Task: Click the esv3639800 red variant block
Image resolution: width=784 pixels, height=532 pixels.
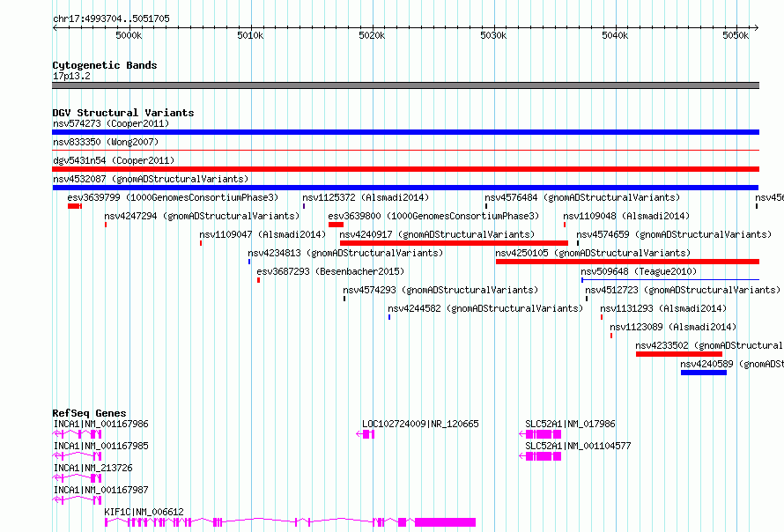Action: click(x=336, y=225)
